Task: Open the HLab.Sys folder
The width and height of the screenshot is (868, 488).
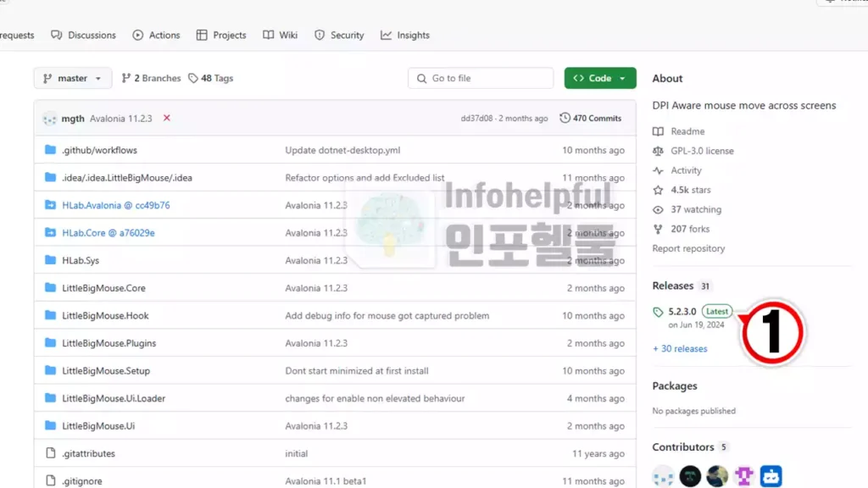Action: (x=81, y=261)
